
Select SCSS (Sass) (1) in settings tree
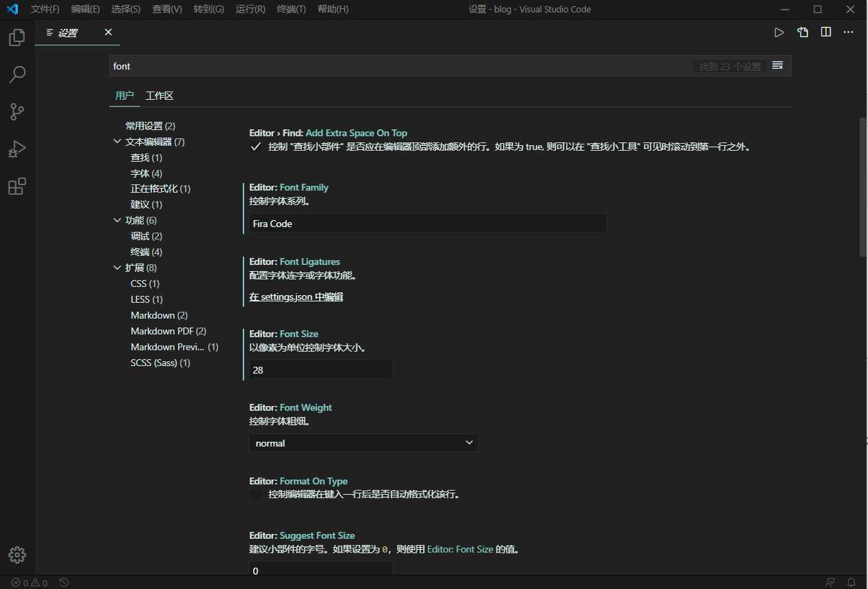pyautogui.click(x=160, y=363)
